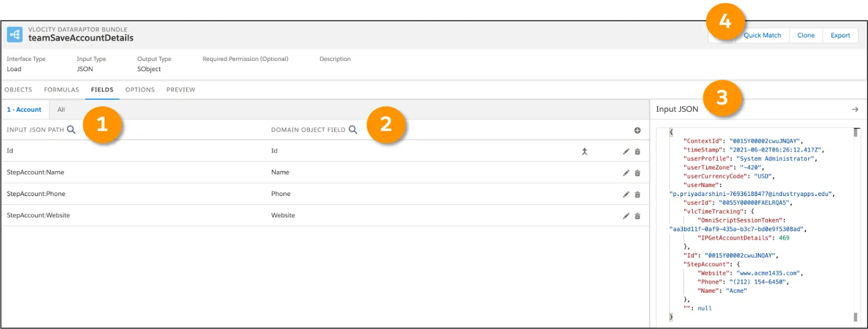The height and width of the screenshot is (329, 868).
Task: Click the SObject output type value
Action: tap(149, 69)
